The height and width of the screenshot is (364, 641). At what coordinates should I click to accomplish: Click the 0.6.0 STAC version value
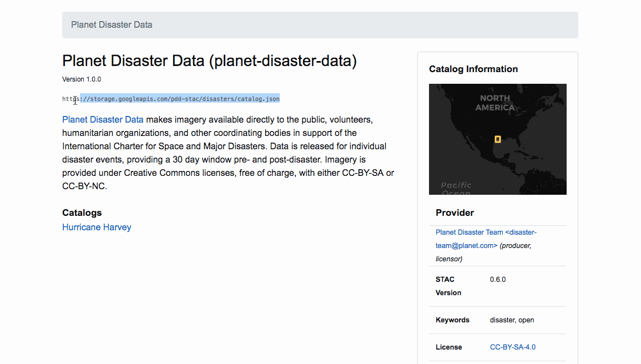(498, 280)
